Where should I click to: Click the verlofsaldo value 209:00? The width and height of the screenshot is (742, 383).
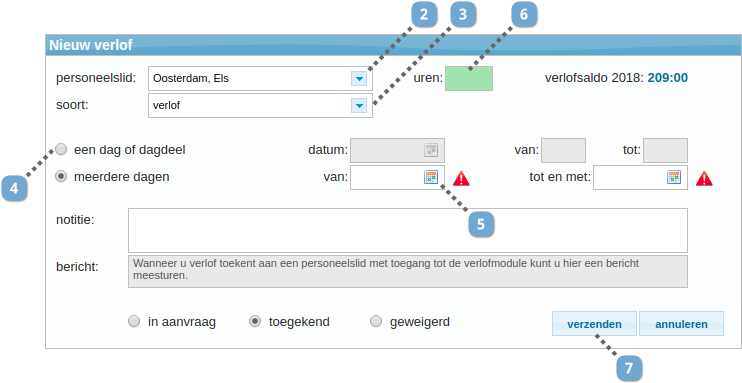[668, 78]
